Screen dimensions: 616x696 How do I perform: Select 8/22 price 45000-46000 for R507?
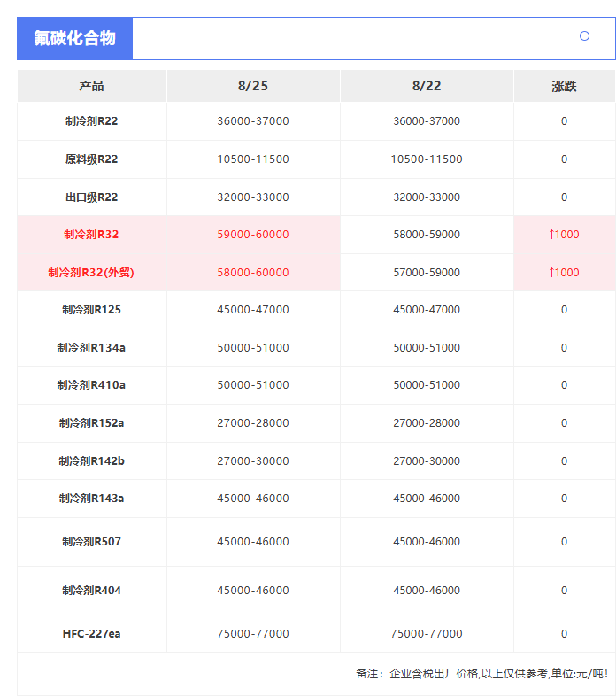tap(427, 542)
